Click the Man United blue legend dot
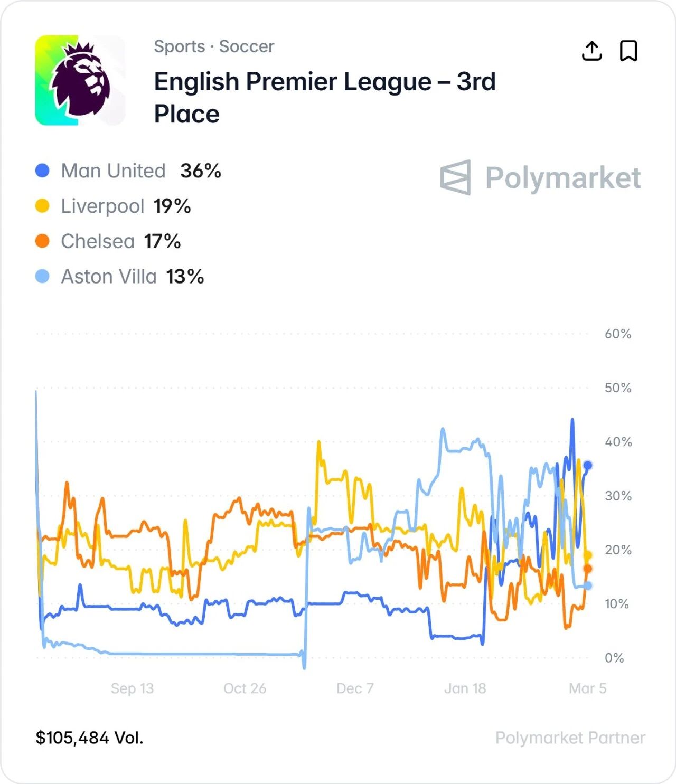 pyautogui.click(x=42, y=171)
